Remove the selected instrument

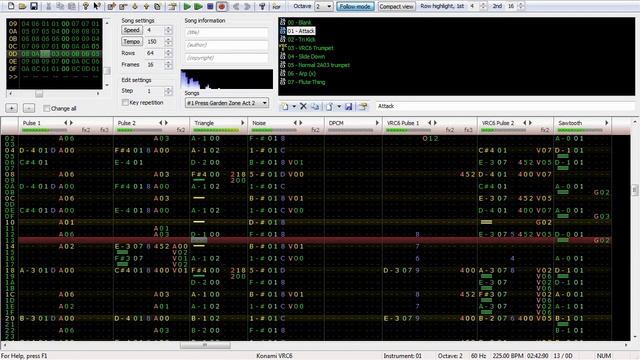pos(303,107)
